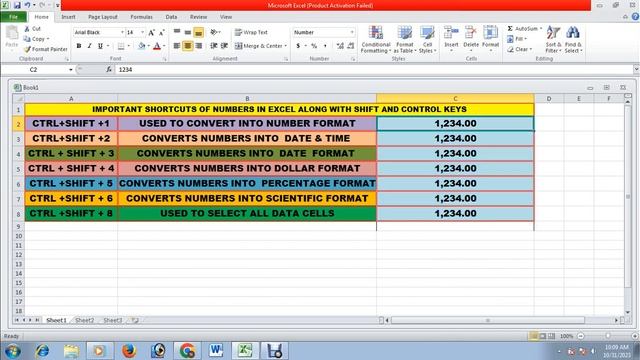
Task: Click the zoom slider in status bar
Action: click(x=608, y=336)
